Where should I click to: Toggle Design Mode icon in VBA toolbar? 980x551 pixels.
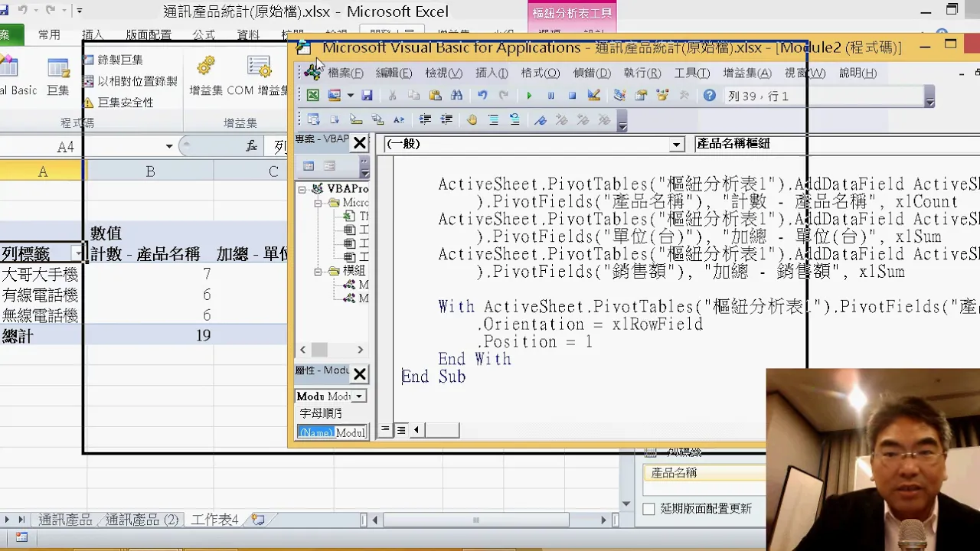593,96
